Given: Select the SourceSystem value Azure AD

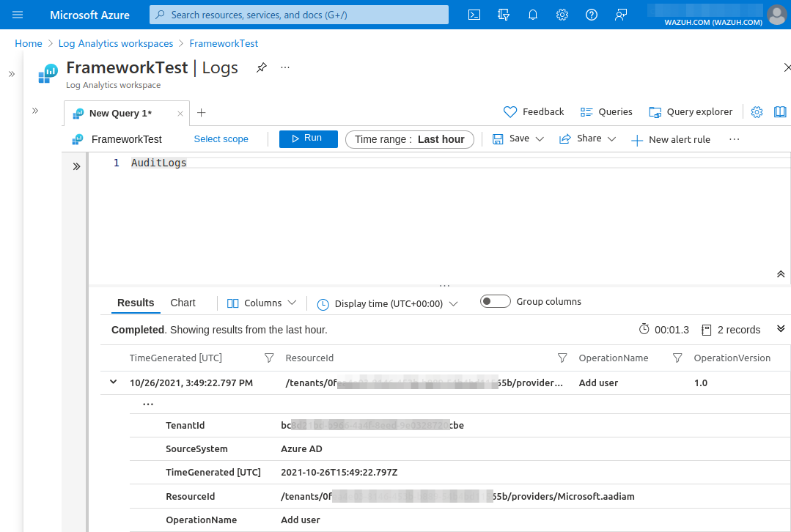Looking at the screenshot, I should tap(301, 448).
